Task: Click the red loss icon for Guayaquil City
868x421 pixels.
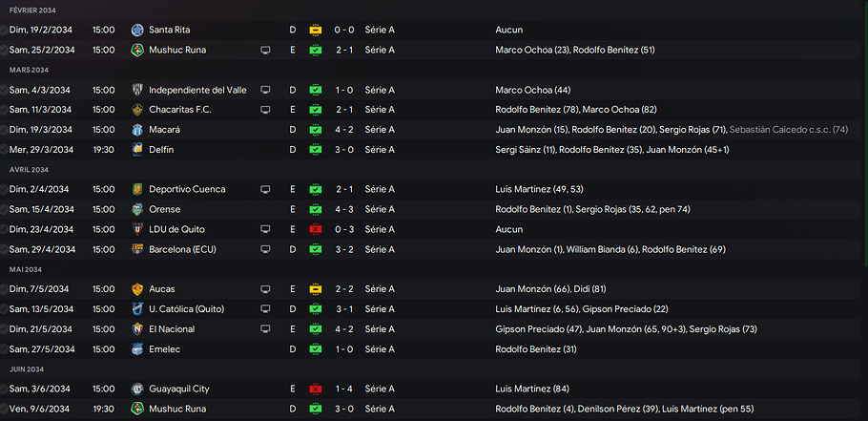Action: pyautogui.click(x=316, y=389)
